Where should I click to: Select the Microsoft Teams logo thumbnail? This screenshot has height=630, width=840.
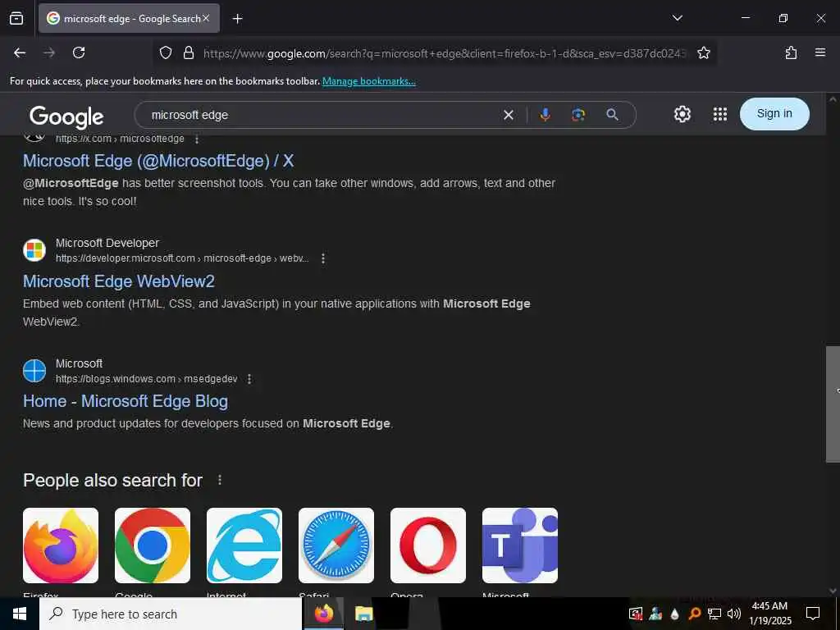click(519, 546)
